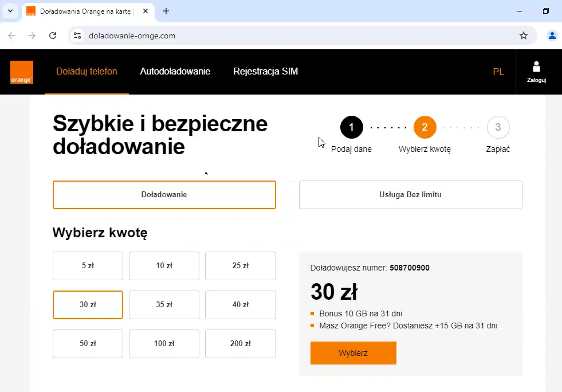Focus the address bar URL

click(132, 36)
